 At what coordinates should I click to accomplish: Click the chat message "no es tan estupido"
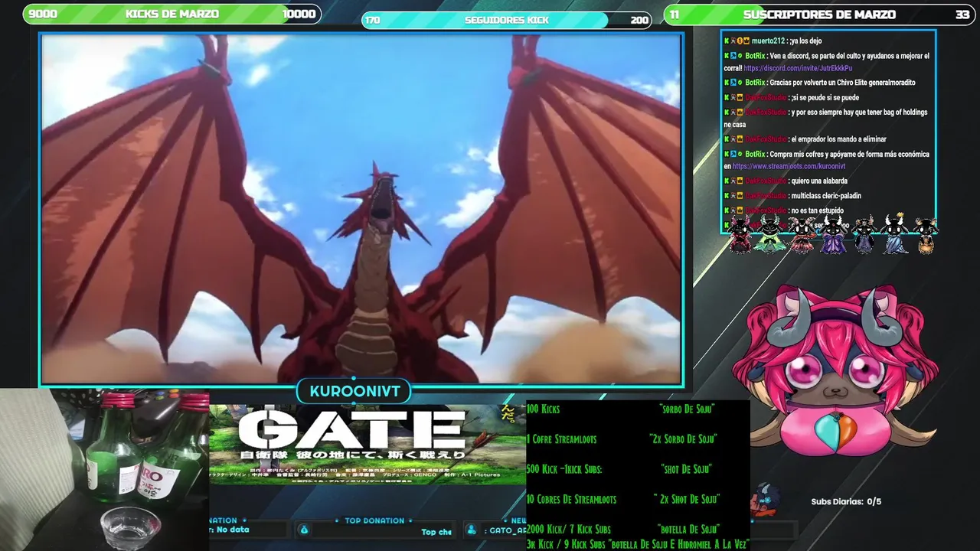click(817, 210)
